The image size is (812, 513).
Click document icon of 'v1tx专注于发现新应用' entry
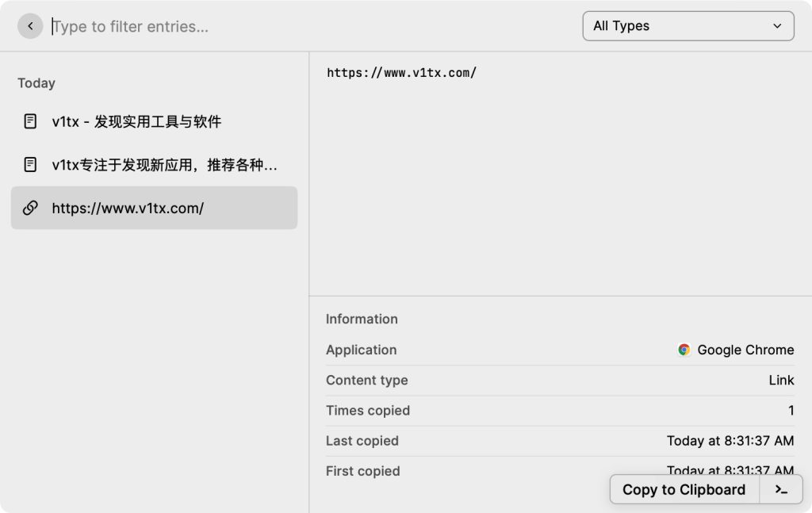pyautogui.click(x=30, y=165)
